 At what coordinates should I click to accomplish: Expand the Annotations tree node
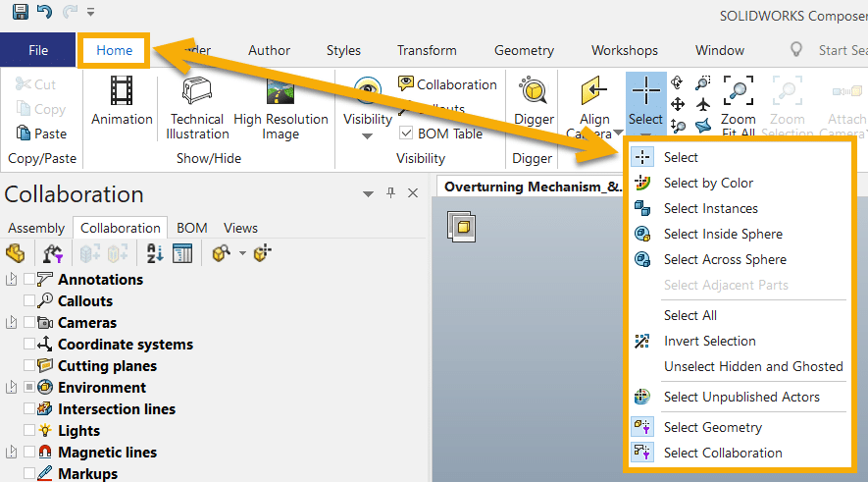tap(11, 279)
